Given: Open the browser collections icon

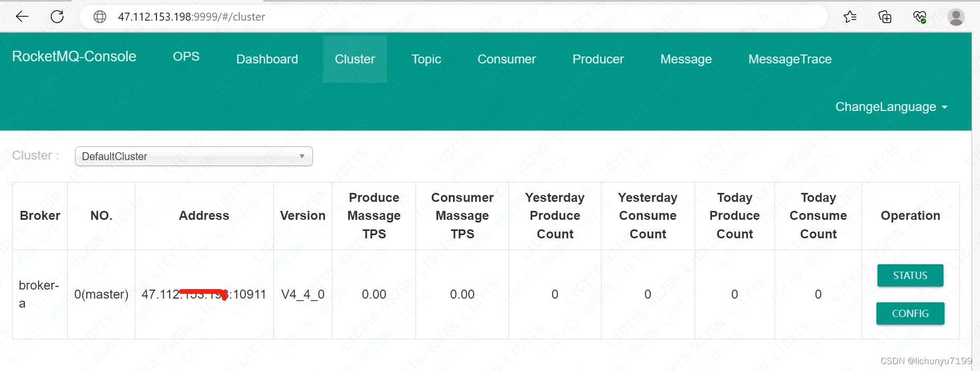Looking at the screenshot, I should tap(885, 17).
